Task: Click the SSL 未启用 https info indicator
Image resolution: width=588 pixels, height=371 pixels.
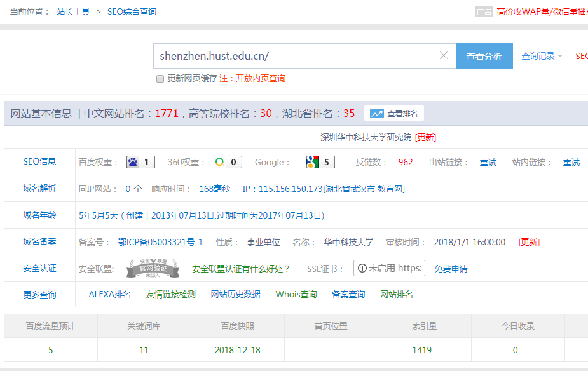Action: pos(389,268)
